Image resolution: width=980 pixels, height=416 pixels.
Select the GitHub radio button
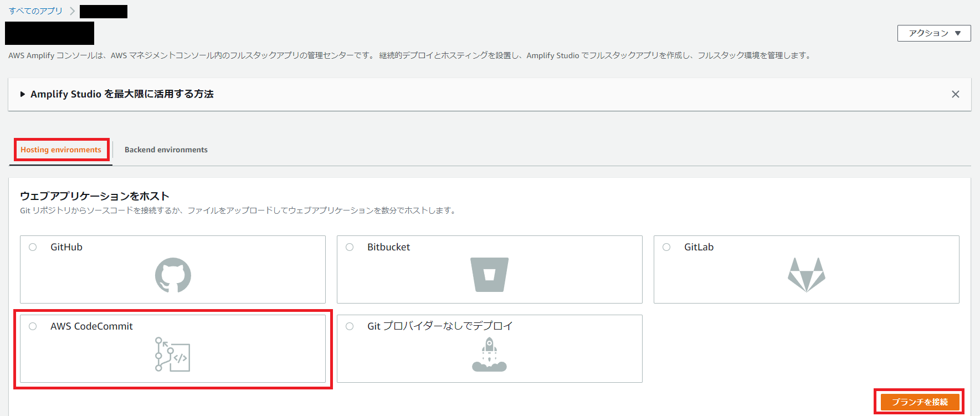33,247
